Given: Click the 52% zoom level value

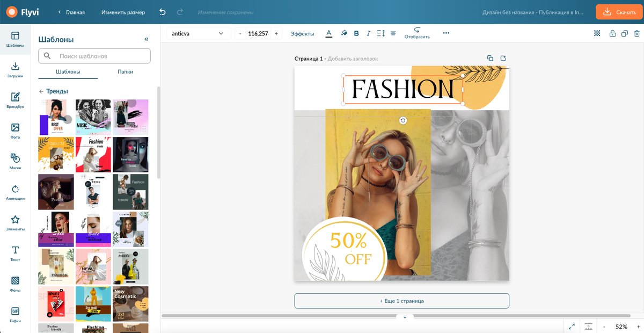Looking at the screenshot, I should click(x=621, y=327).
